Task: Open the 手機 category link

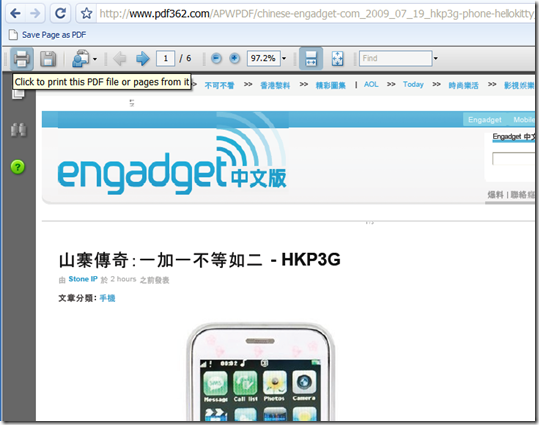Action: [107, 298]
